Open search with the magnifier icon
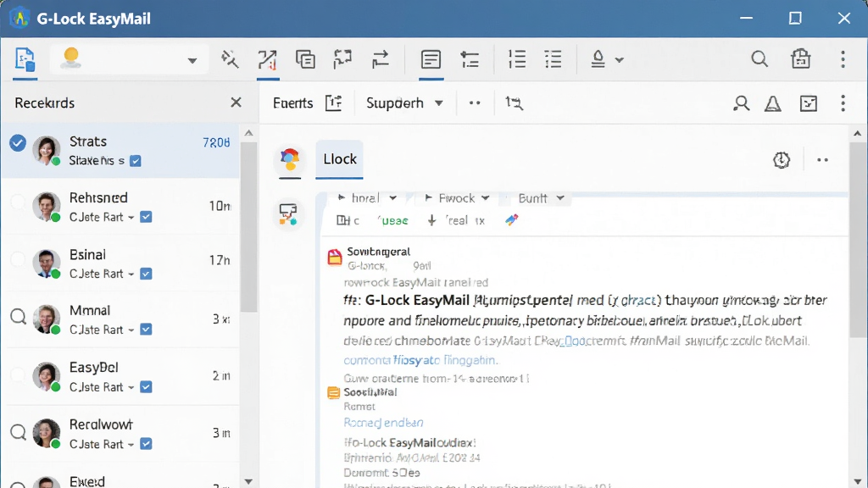868x488 pixels. pyautogui.click(x=759, y=58)
